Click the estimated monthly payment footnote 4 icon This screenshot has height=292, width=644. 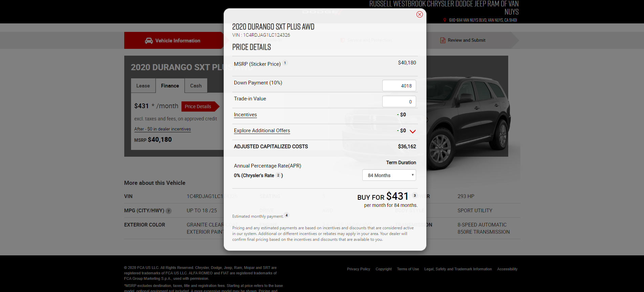286,215
